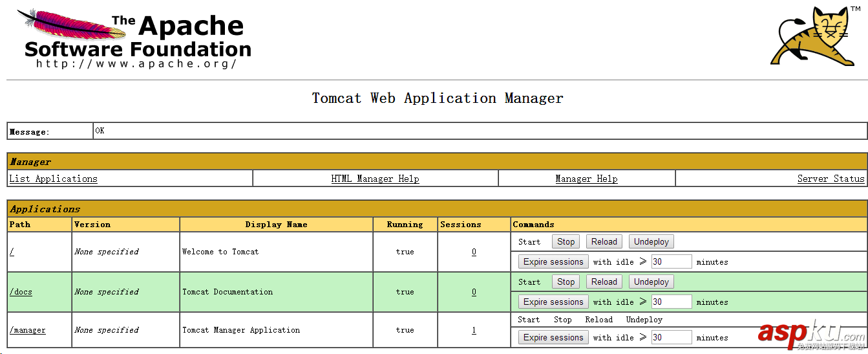Open the /manager path link
Screen dimensions: 868x354
[x=28, y=330]
